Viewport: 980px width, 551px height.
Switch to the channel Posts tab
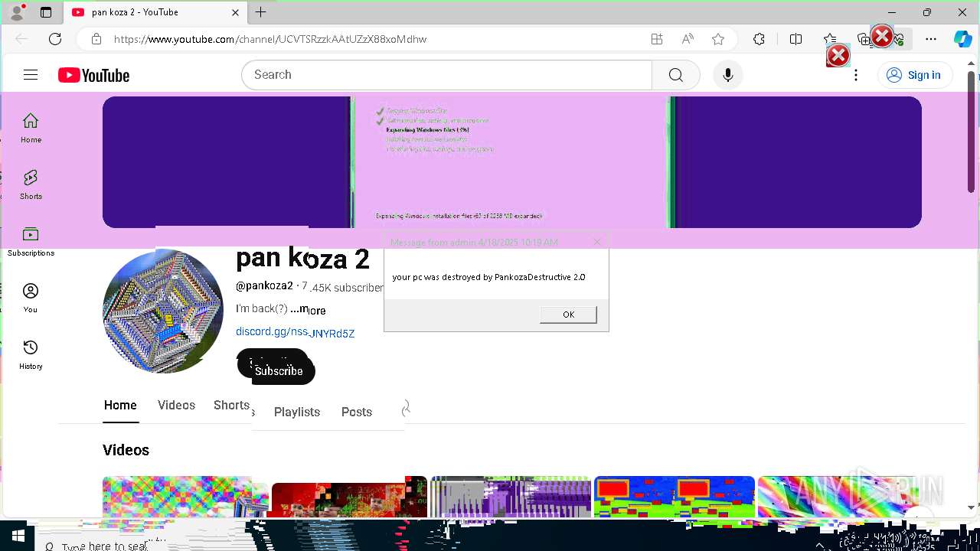point(357,412)
